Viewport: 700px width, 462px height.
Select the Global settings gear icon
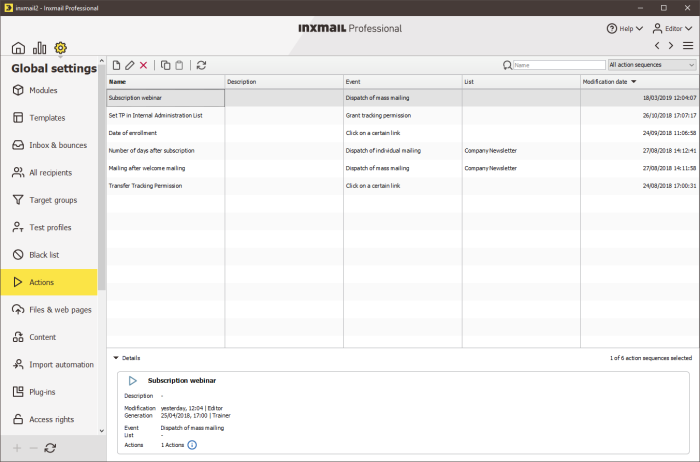click(x=60, y=48)
